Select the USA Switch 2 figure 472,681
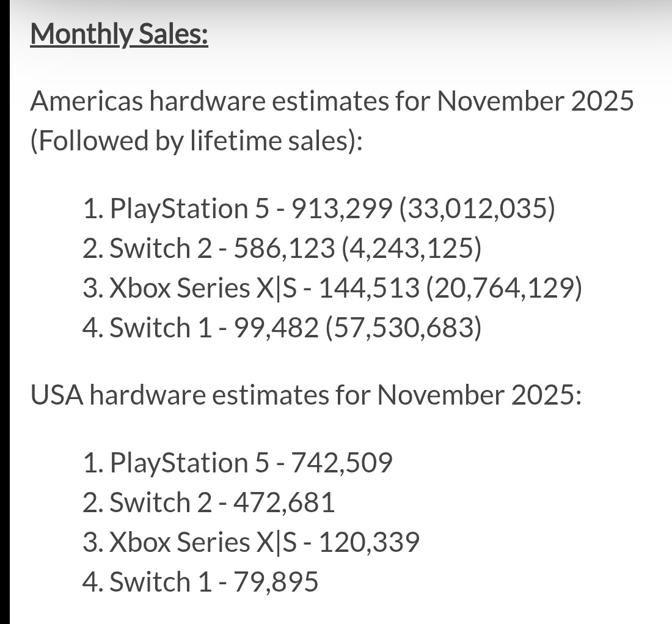Image resolution: width=672 pixels, height=624 pixels. pyautogui.click(x=284, y=502)
